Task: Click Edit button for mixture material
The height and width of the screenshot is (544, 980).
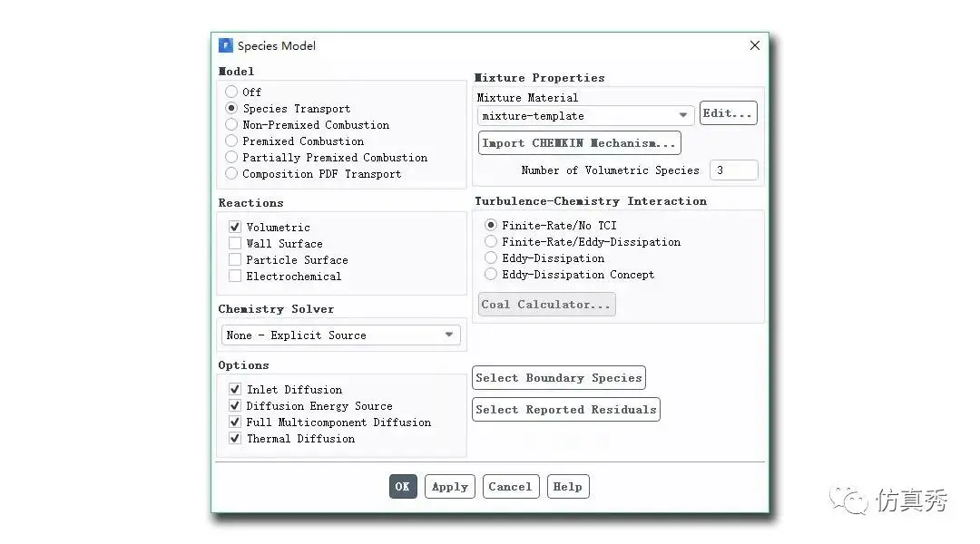Action: [728, 113]
